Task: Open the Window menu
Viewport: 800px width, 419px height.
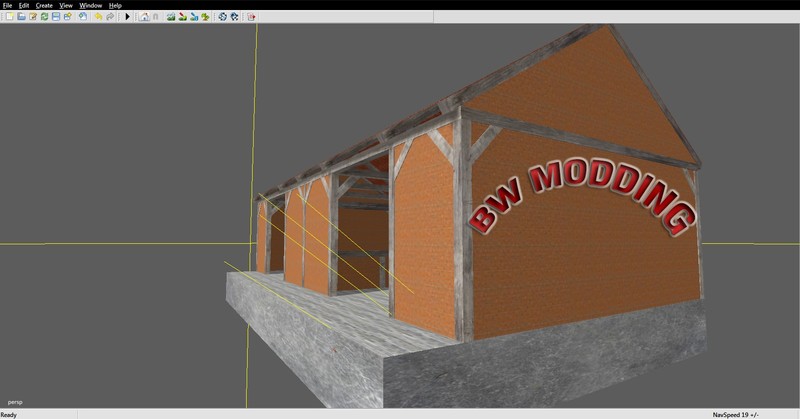Action: click(91, 6)
